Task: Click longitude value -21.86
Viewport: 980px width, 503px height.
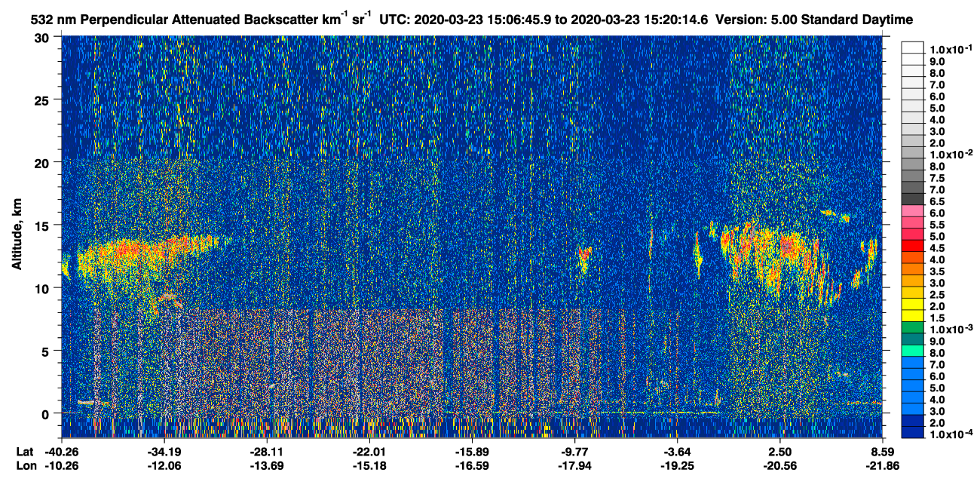Action: coord(883,465)
